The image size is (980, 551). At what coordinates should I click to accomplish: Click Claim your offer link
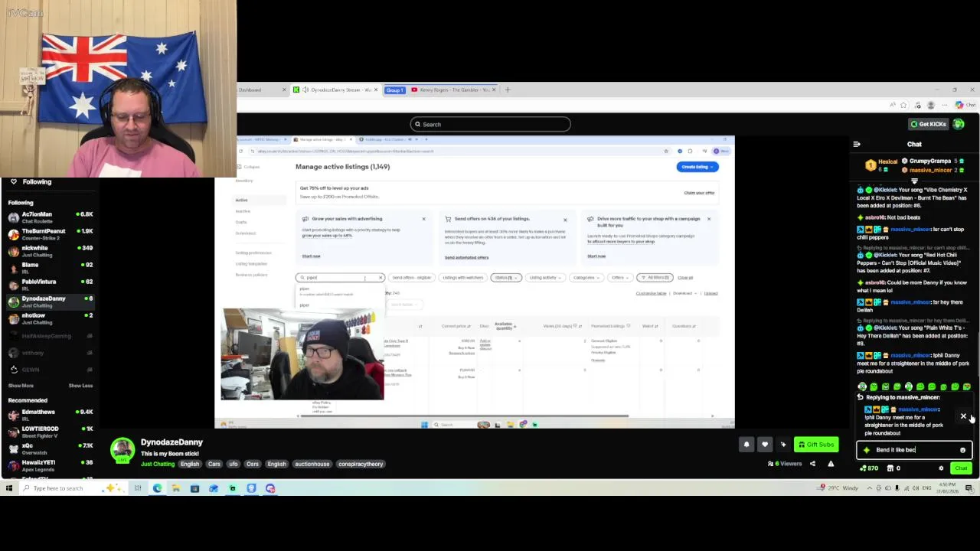pos(699,193)
